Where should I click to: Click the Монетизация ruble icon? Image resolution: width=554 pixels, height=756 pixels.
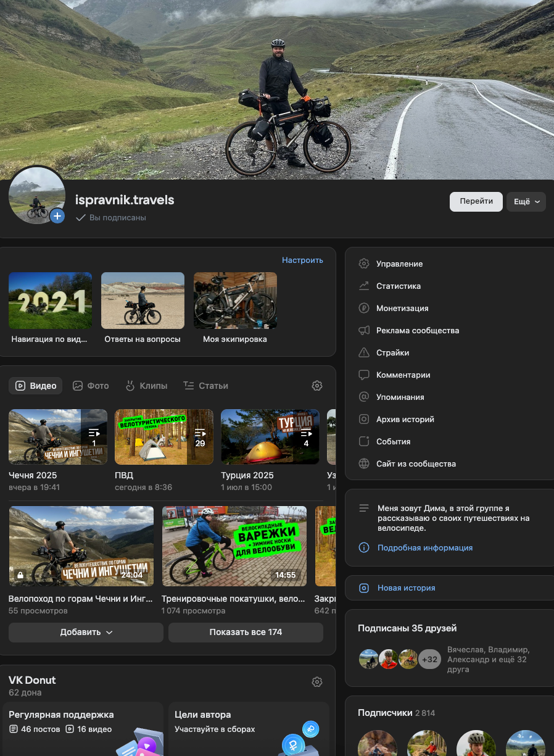point(364,308)
